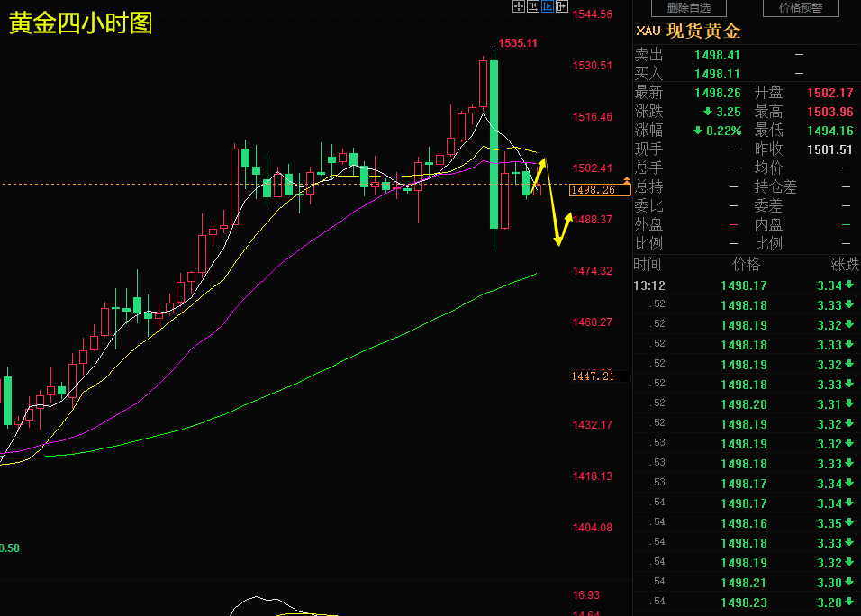Click the 1535.11 high price label
The image size is (861, 616).
pyautogui.click(x=517, y=43)
